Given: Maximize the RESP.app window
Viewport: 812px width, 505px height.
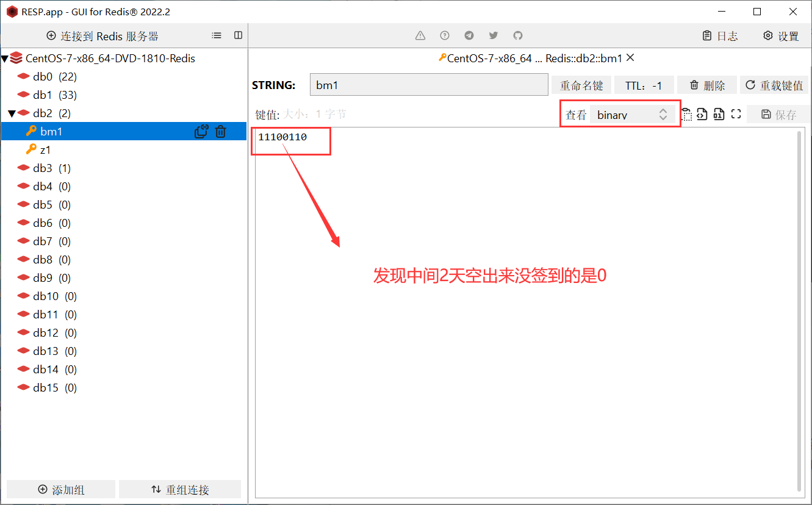Looking at the screenshot, I should click(757, 12).
